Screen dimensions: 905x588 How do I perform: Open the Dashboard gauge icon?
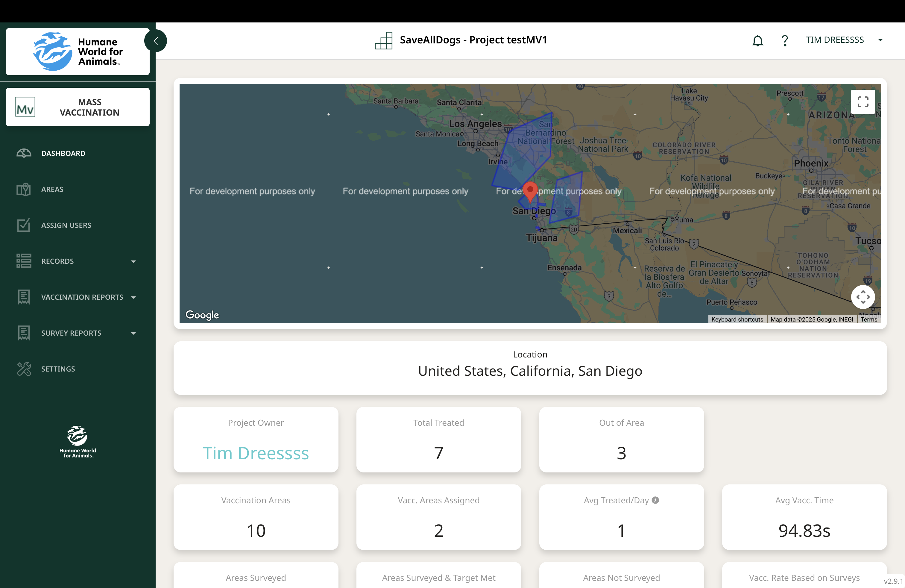(24, 153)
